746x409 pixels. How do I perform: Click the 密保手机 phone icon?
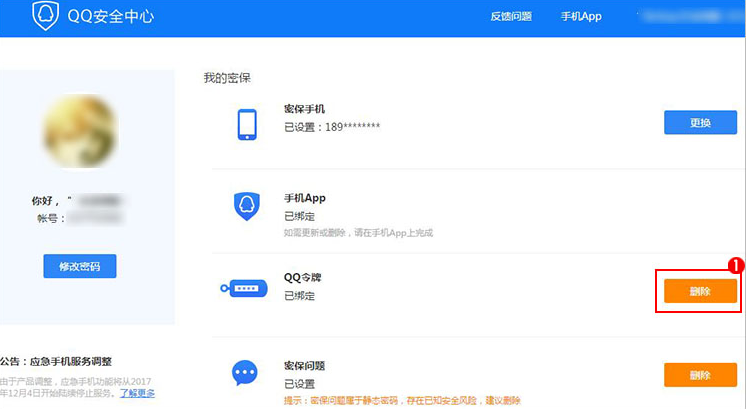click(x=247, y=125)
